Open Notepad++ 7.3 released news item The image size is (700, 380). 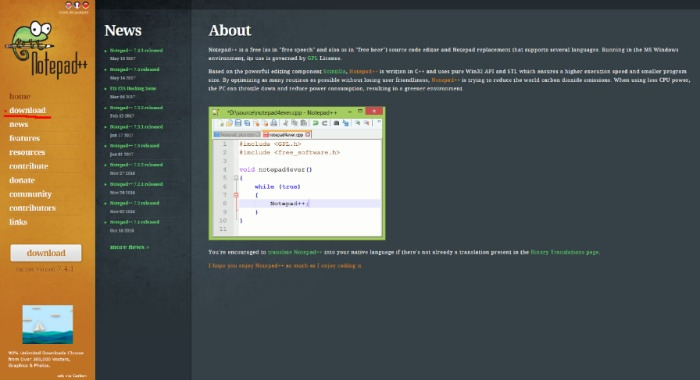tap(134, 146)
